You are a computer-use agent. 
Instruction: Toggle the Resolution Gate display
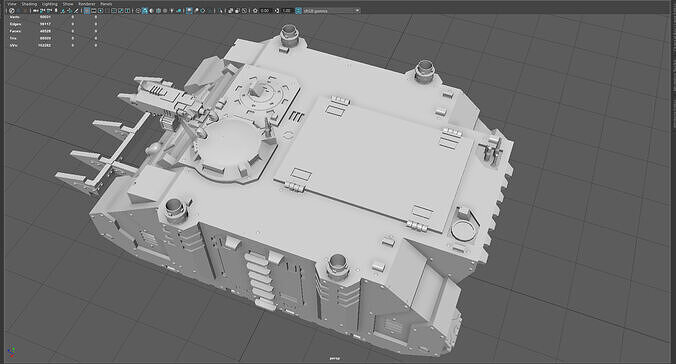click(100, 11)
